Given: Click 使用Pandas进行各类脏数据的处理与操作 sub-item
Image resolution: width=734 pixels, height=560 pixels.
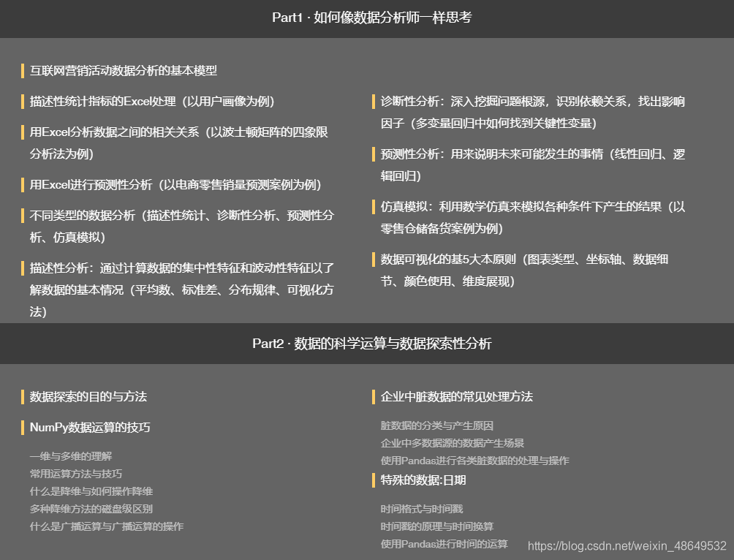Looking at the screenshot, I should point(474,461).
